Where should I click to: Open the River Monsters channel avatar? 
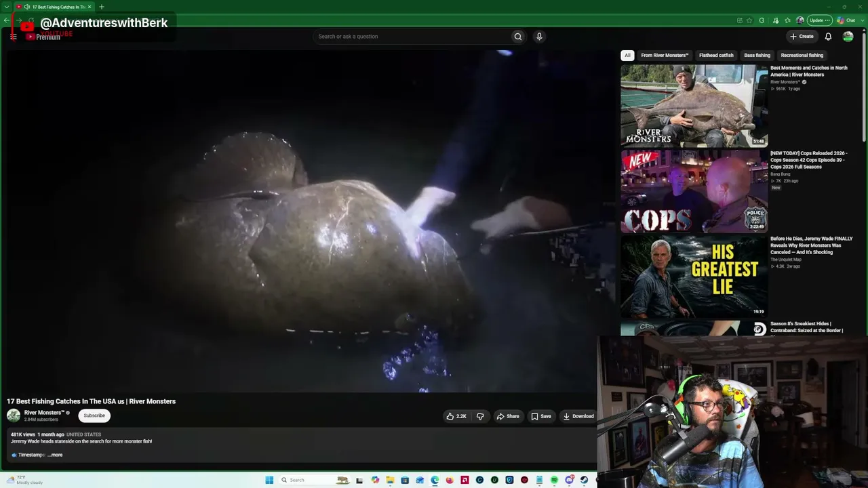point(14,415)
